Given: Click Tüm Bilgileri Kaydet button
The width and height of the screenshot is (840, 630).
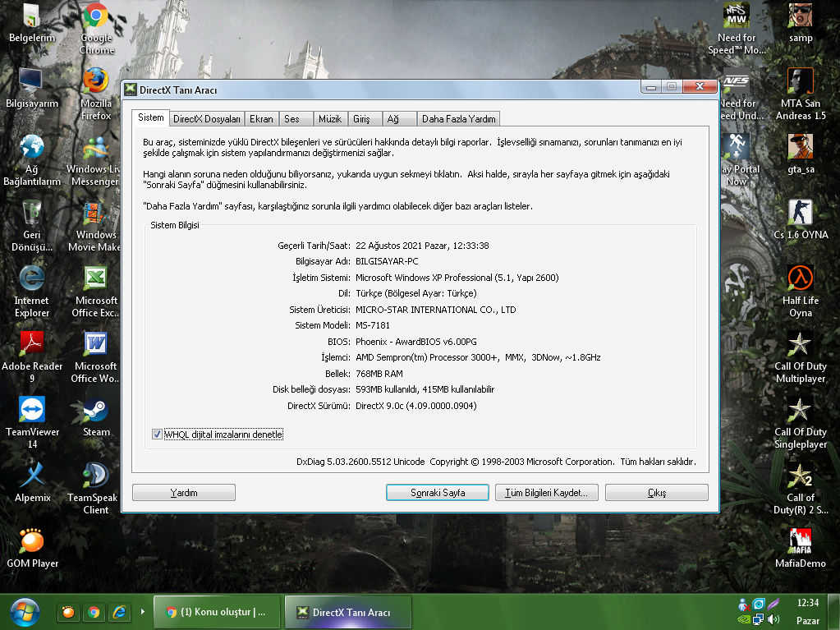Looking at the screenshot, I should [x=546, y=492].
